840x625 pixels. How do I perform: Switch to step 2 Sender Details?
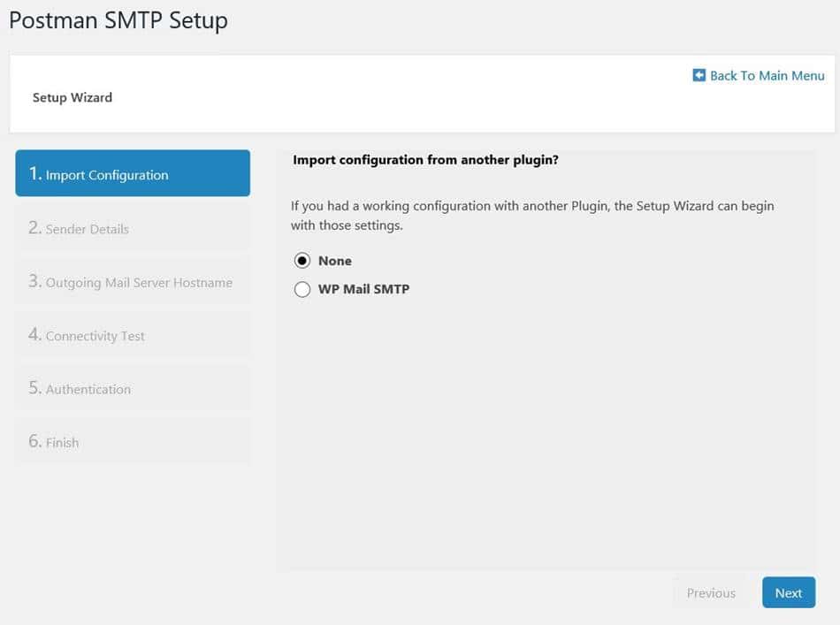(x=133, y=228)
